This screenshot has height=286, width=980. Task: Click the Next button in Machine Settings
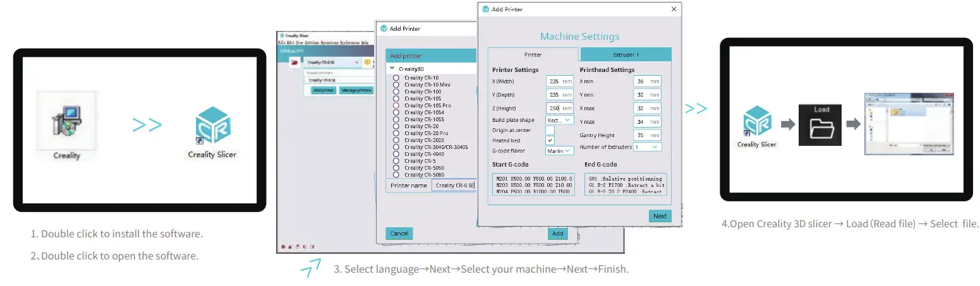[x=660, y=216]
